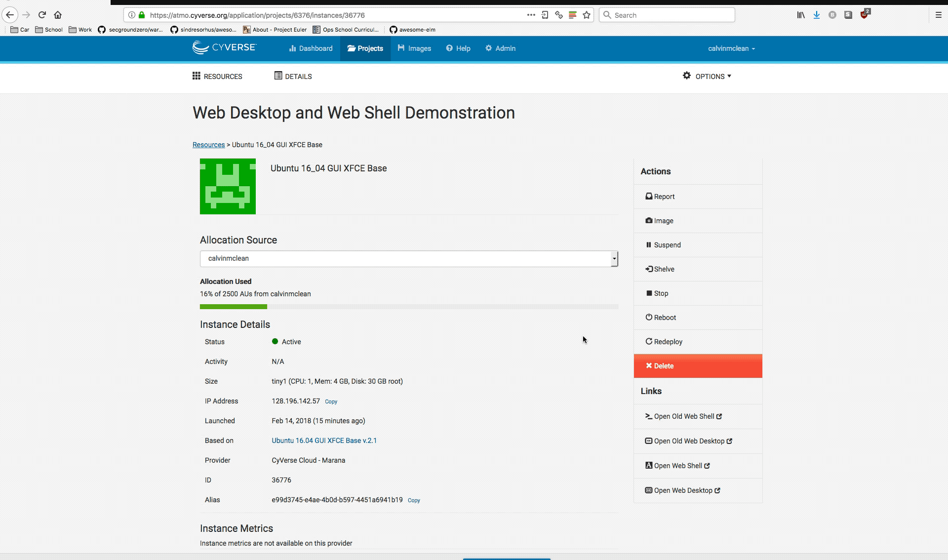Suspend the instance
Image resolution: width=948 pixels, height=560 pixels.
pos(698,245)
